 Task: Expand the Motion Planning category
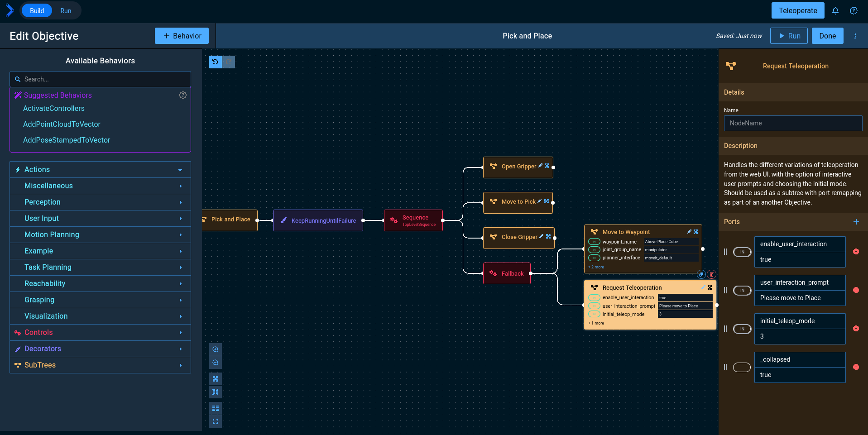100,235
